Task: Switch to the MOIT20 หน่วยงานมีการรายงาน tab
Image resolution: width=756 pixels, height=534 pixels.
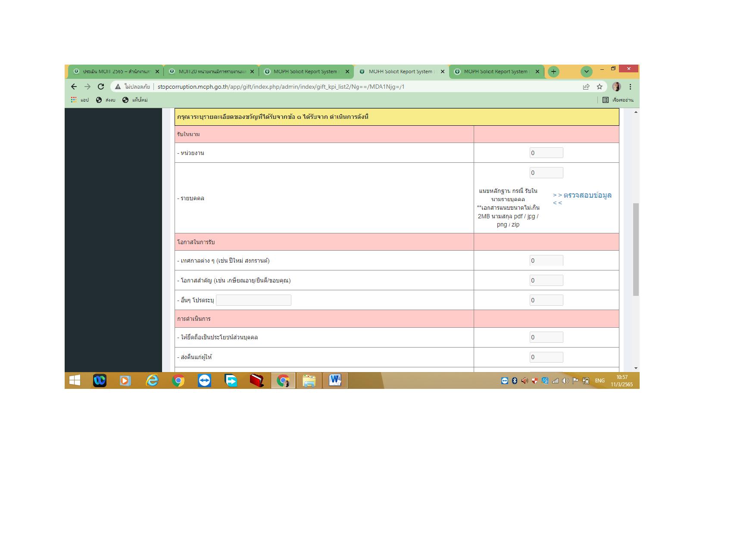Action: tap(210, 71)
